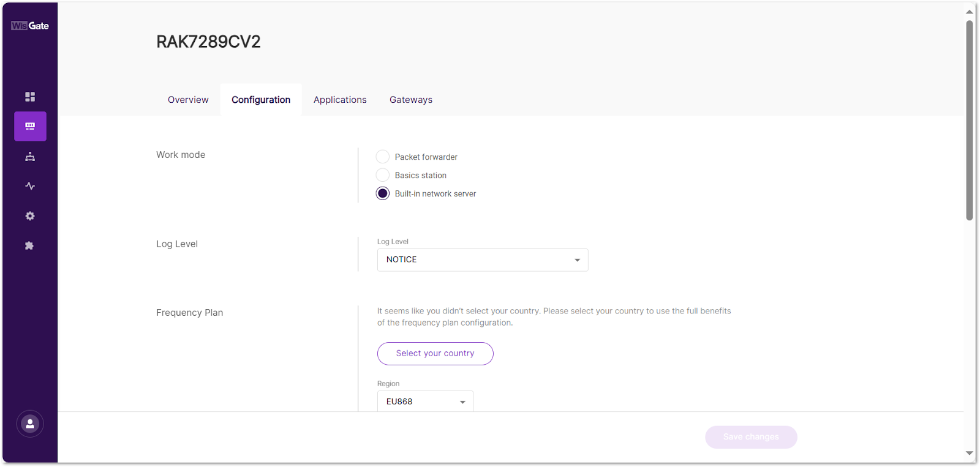Select the Gateways sidebar icon
The width and height of the screenshot is (980, 467).
click(x=29, y=126)
